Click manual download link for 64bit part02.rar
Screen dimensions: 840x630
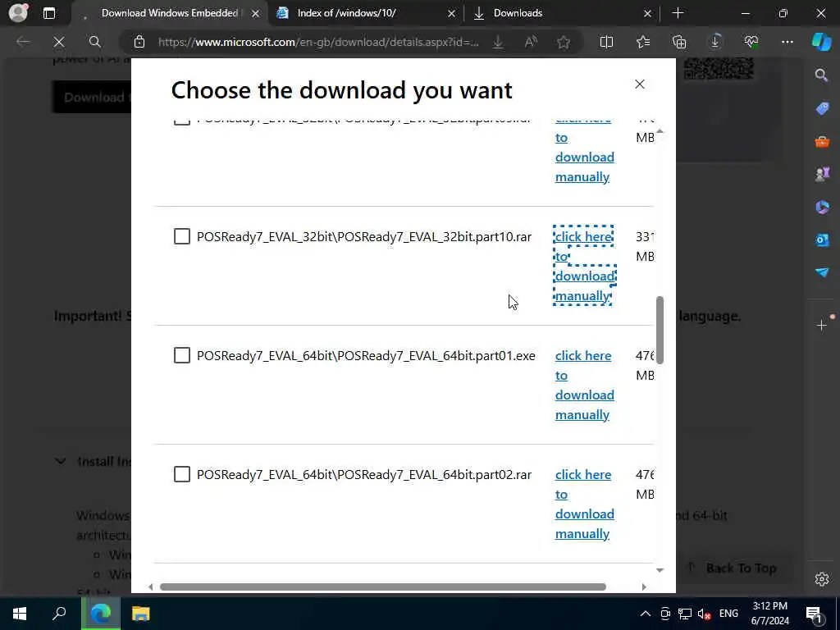(584, 504)
